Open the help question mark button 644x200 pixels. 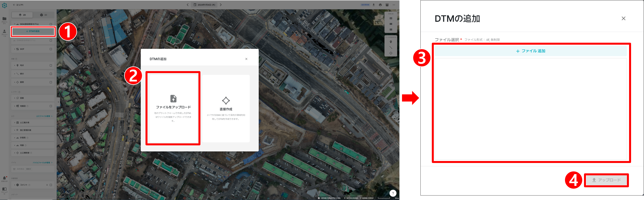[x=393, y=193]
